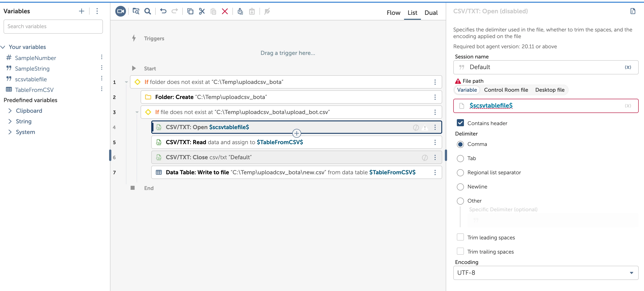This screenshot has width=644, height=291.
Task: Start the recorder using the camera icon
Action: coord(120,11)
